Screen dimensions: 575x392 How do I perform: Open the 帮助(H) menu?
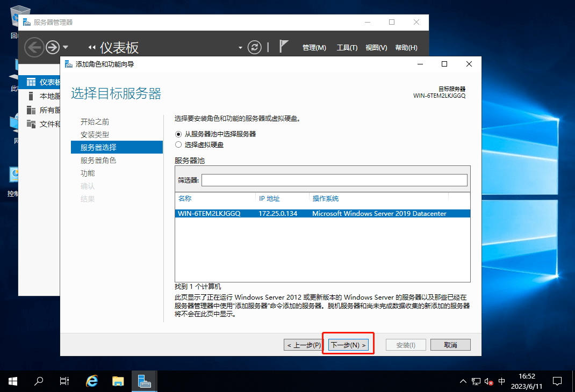click(406, 48)
